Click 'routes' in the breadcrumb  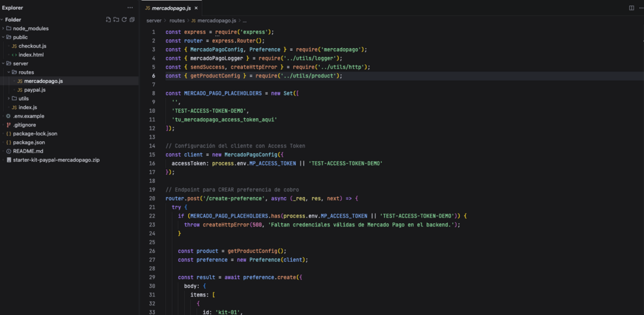(177, 20)
